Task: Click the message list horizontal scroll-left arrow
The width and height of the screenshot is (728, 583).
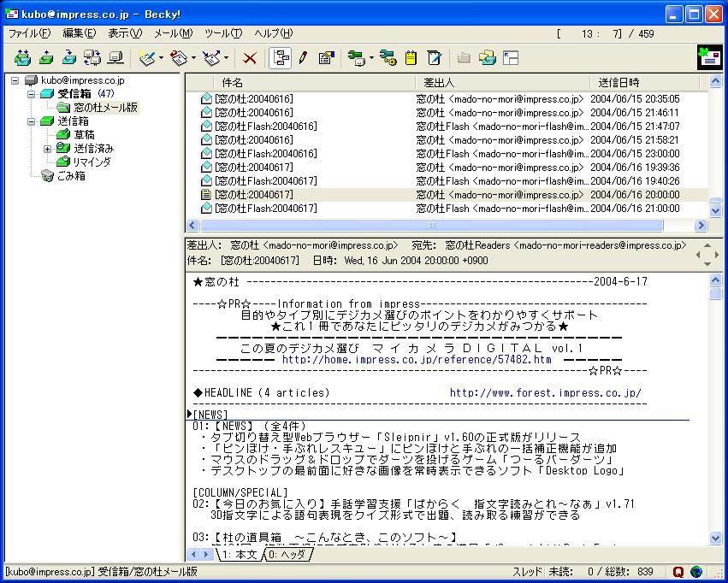Action: 192,226
